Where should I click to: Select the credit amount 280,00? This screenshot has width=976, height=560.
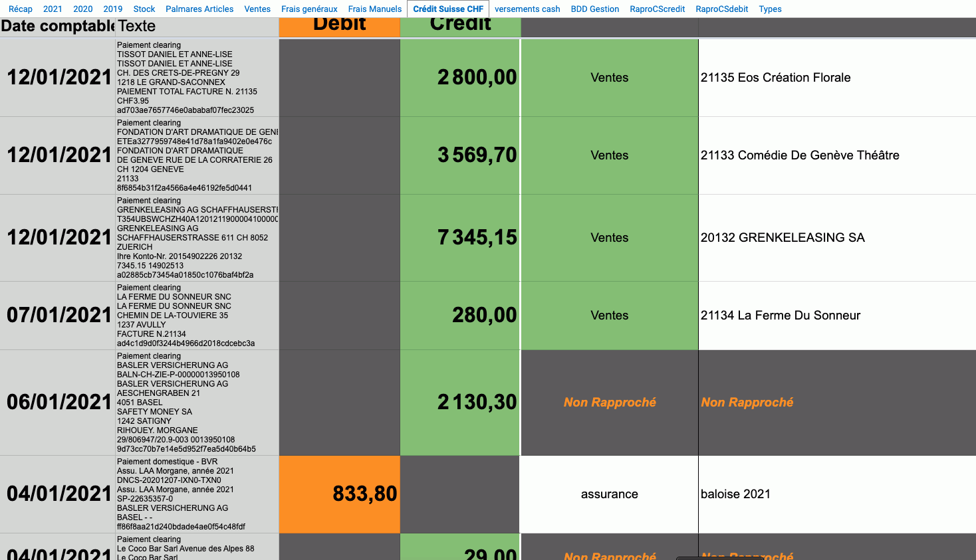[x=460, y=316]
